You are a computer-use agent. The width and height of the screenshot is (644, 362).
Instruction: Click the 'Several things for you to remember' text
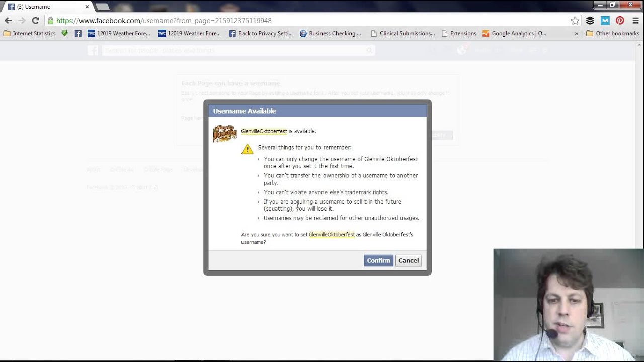tap(304, 147)
